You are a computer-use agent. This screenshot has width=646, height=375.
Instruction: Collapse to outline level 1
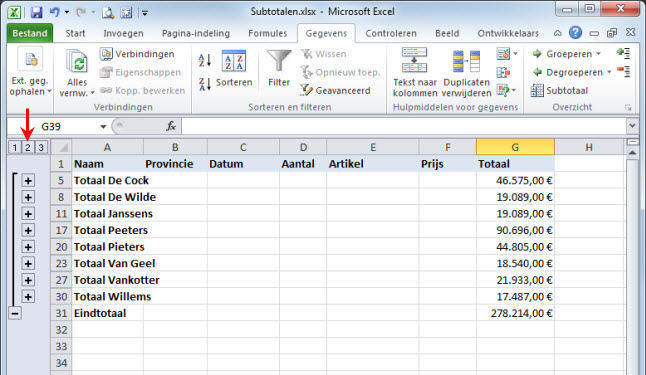(x=15, y=147)
